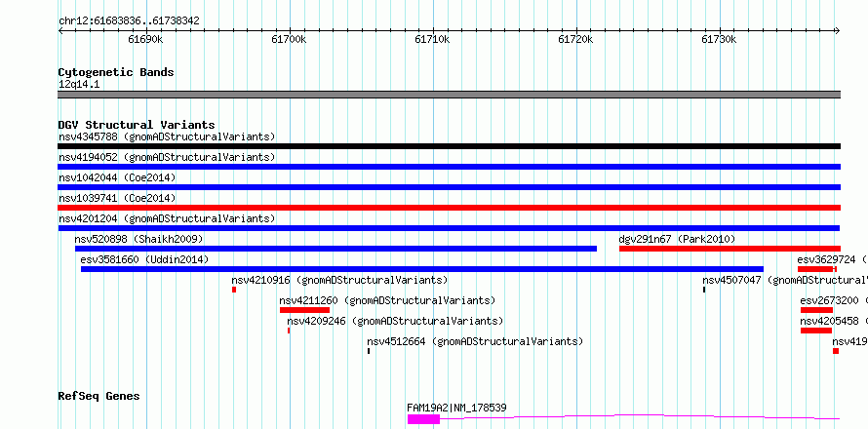868x429 pixels.
Task: Click the small black nsv4512664 marker
Action: point(369,351)
